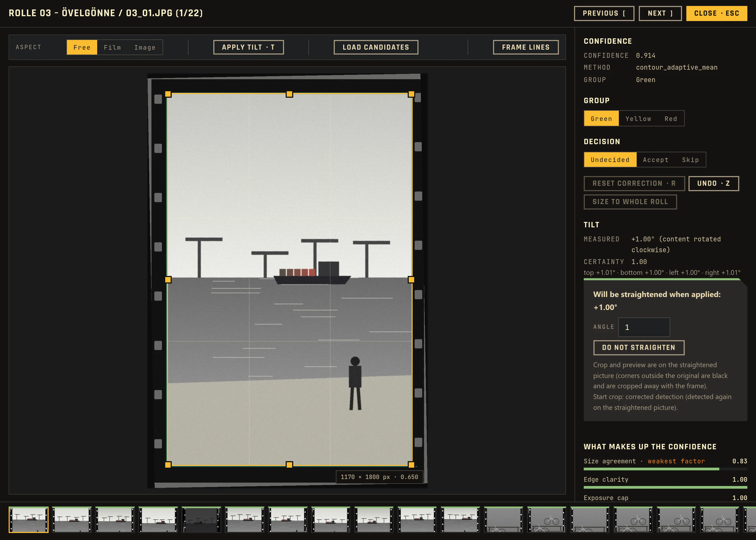Screen dimensions: 756x540
Task: Click the top-left crop corner handle
Action: pos(168,94)
